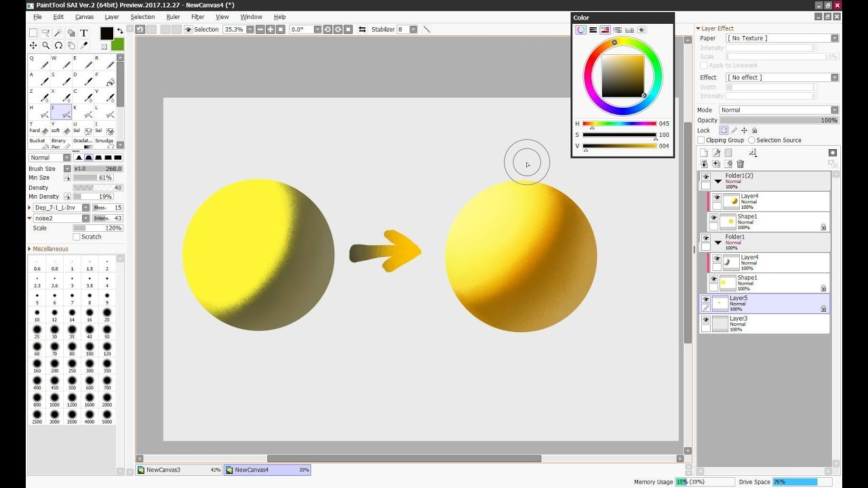The height and width of the screenshot is (488, 868).
Task: Select the Hand pan tool
Action: click(71, 45)
